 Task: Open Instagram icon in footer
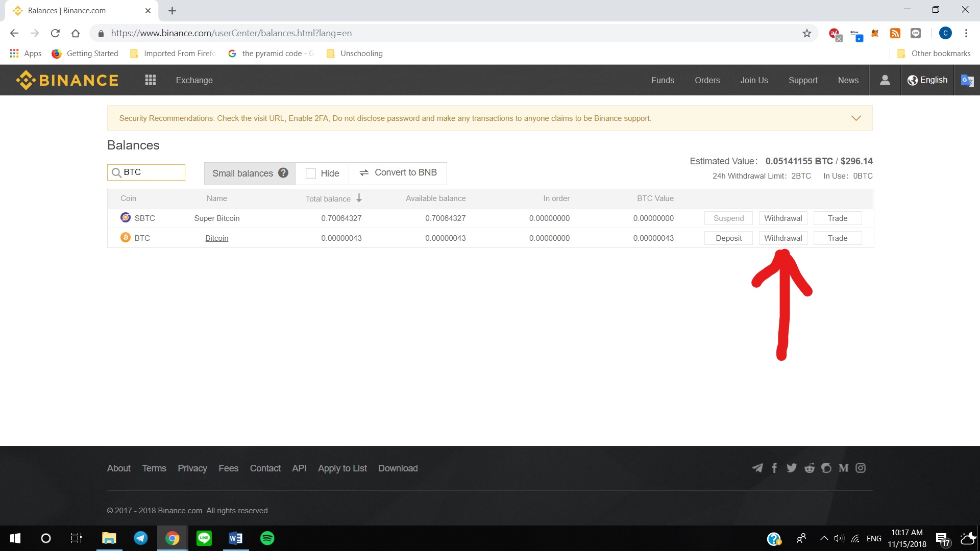(x=861, y=468)
